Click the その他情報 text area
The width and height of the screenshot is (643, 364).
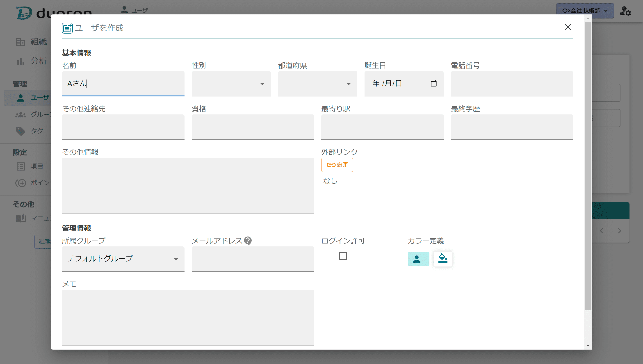click(188, 186)
